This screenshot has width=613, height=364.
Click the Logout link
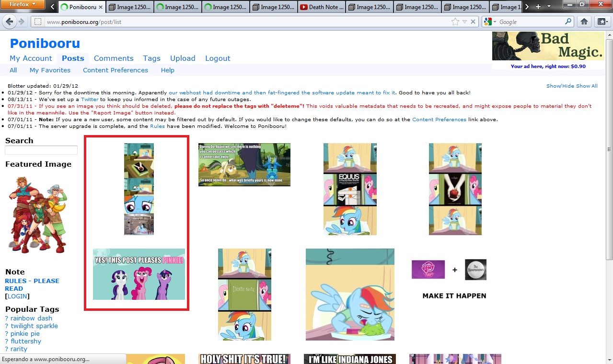(x=218, y=58)
